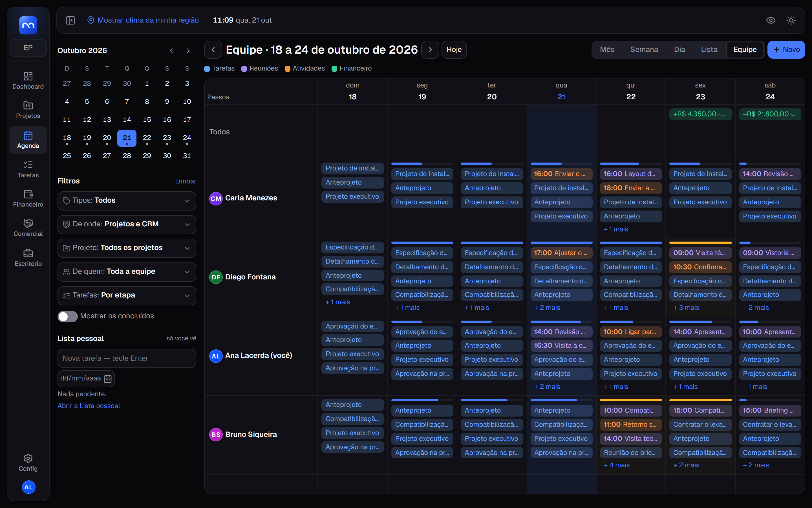Switch to the Semana view tab

click(x=644, y=50)
